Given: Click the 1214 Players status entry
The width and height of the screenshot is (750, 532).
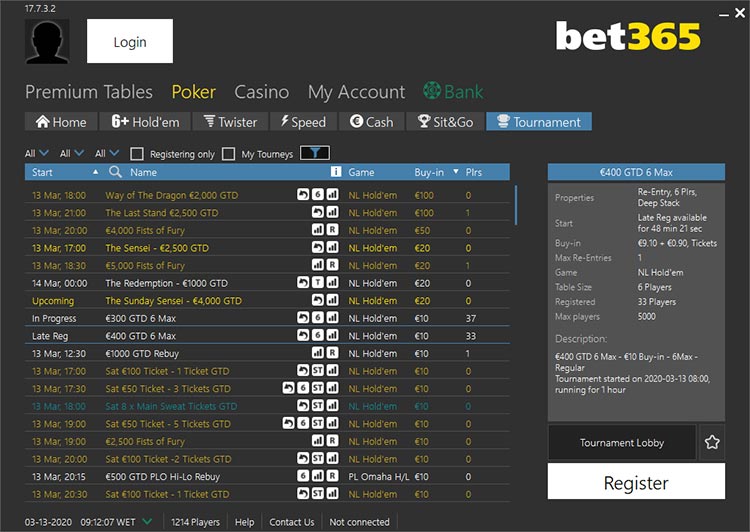Looking at the screenshot, I should [195, 522].
